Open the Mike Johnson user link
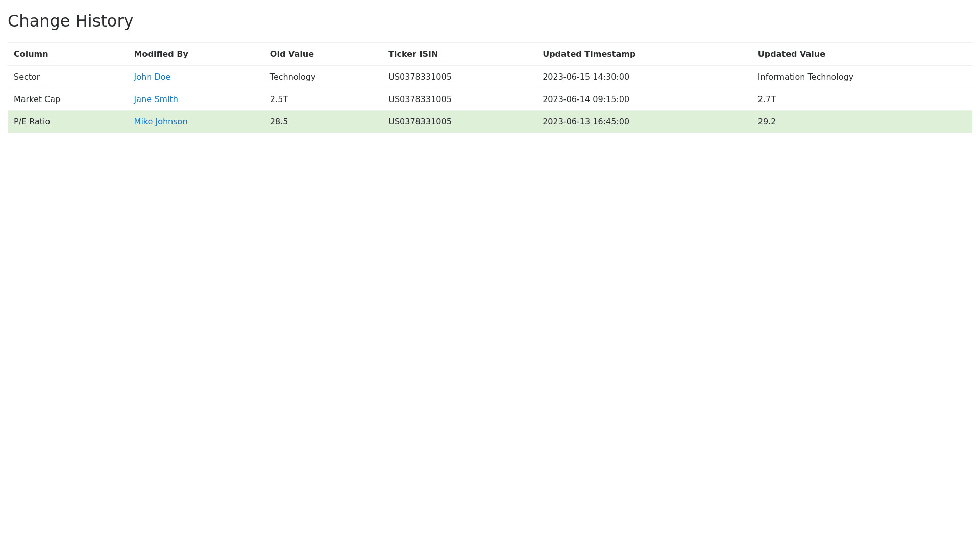980x551 pixels. pos(160,122)
